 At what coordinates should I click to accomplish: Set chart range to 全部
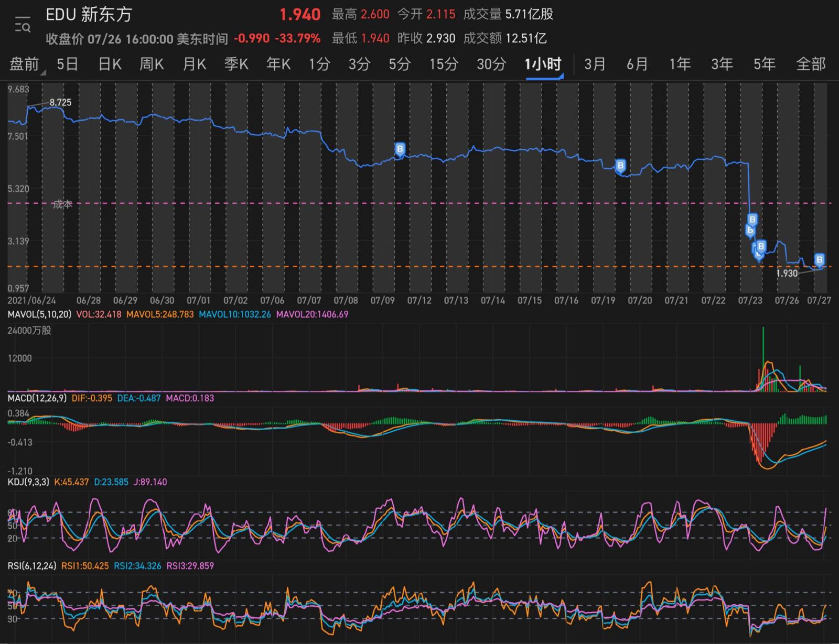click(811, 64)
